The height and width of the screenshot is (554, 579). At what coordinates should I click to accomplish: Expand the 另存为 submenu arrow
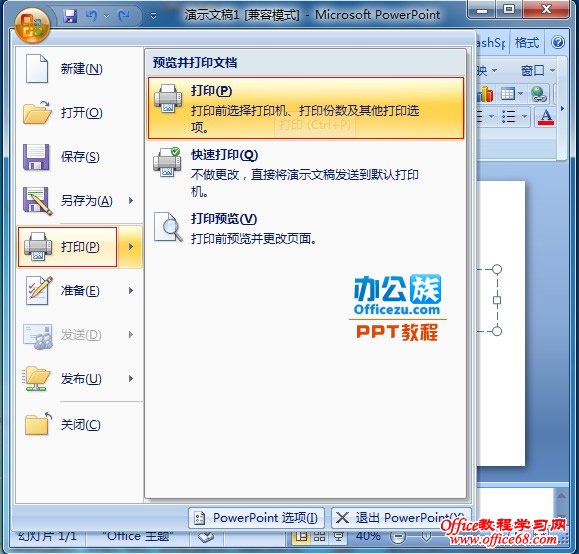(131, 201)
